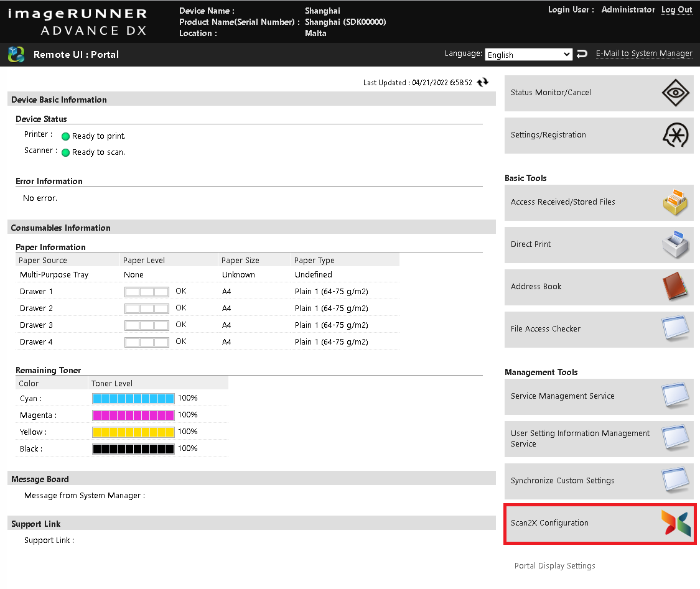
Task: Open the Language dropdown showing English
Action: [528, 55]
